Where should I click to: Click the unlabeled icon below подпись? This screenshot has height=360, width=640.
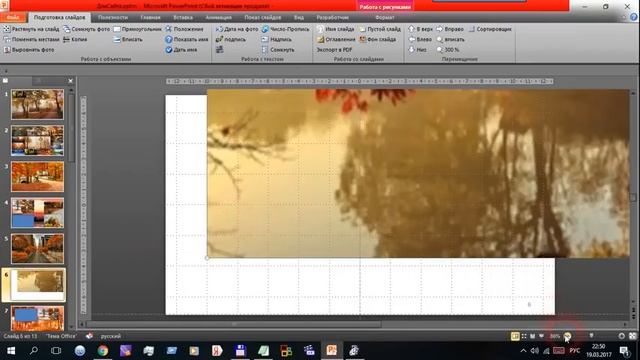[x=220, y=49]
